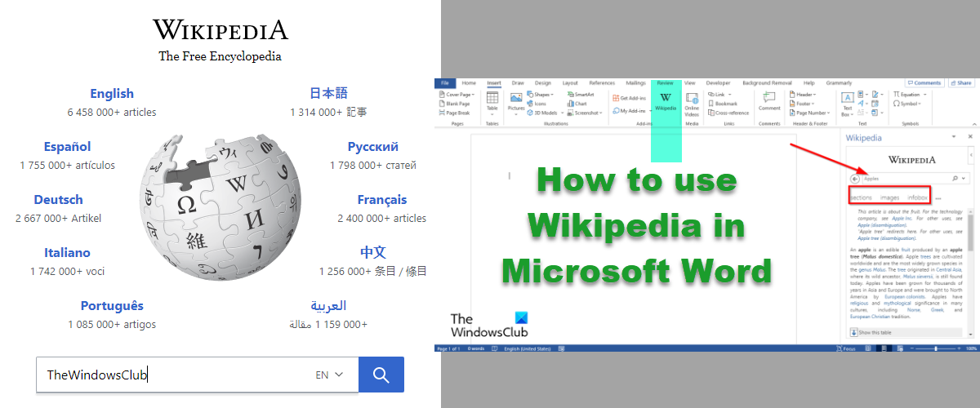Expand the Page Number dropdown

[x=828, y=113]
